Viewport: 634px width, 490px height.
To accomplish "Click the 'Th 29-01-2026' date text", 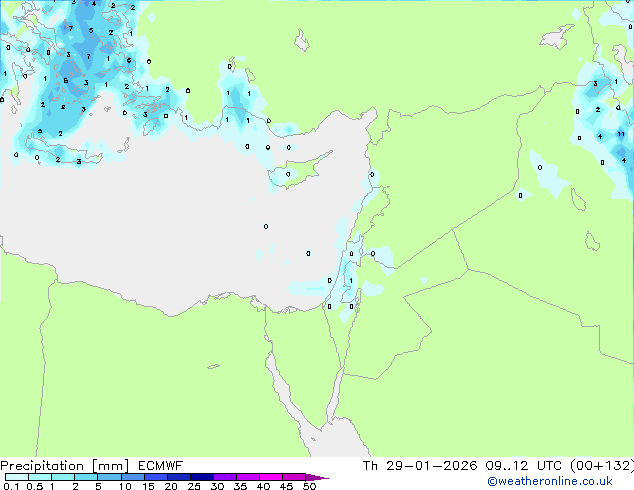I will pos(420,466).
